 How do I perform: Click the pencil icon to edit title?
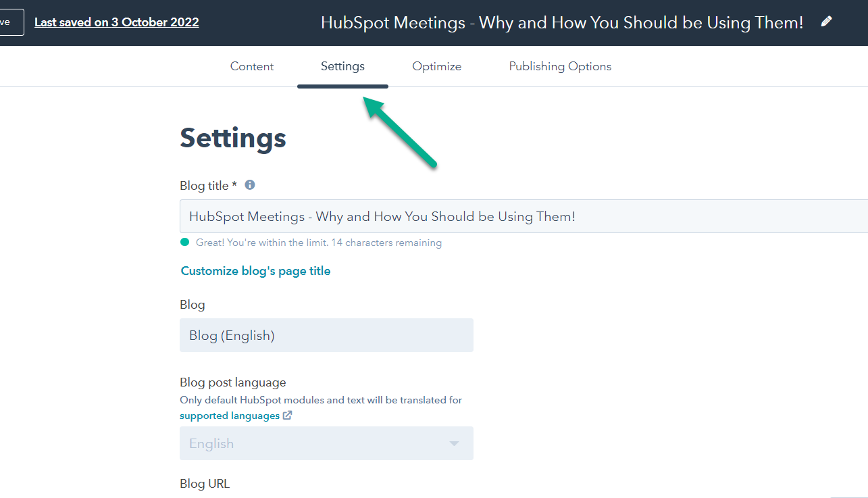point(826,22)
